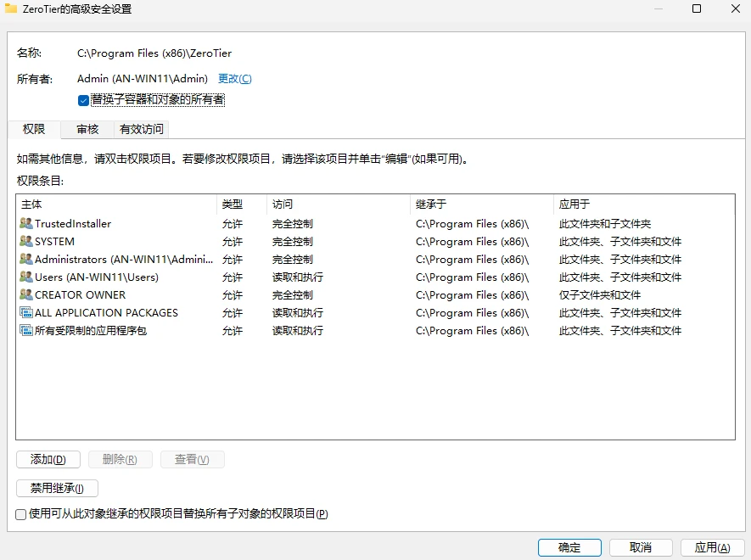Click the ALL APPLICATION PACKAGES icon
751x560 pixels.
click(x=25, y=313)
